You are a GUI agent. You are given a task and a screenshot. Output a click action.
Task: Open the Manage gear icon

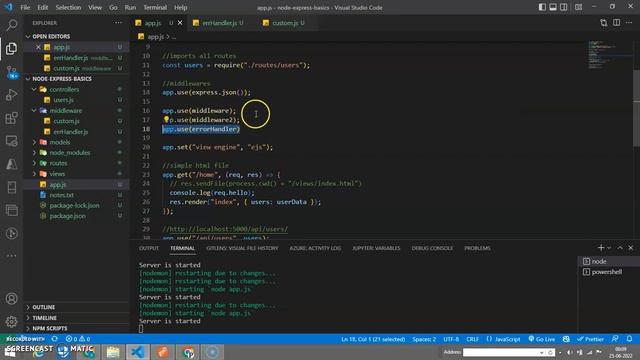11,322
